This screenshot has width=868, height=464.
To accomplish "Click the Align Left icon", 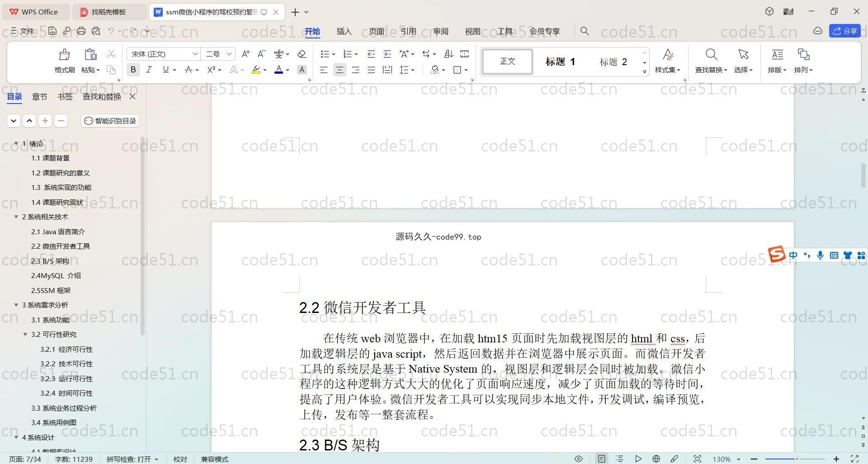I will pyautogui.click(x=324, y=70).
